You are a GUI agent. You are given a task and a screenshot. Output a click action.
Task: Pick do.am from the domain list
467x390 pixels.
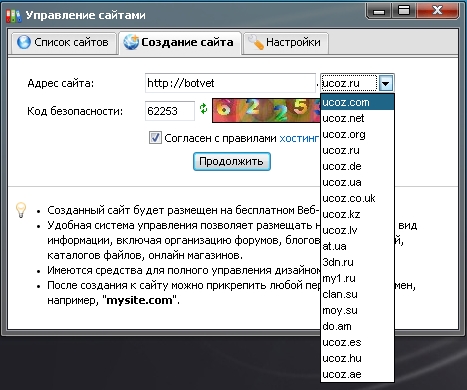coord(357,326)
